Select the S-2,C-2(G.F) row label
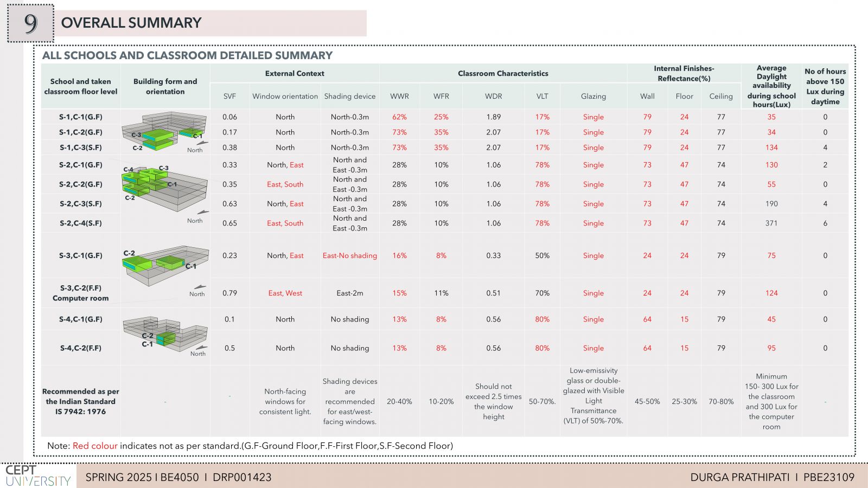868x488 pixels. pos(81,184)
